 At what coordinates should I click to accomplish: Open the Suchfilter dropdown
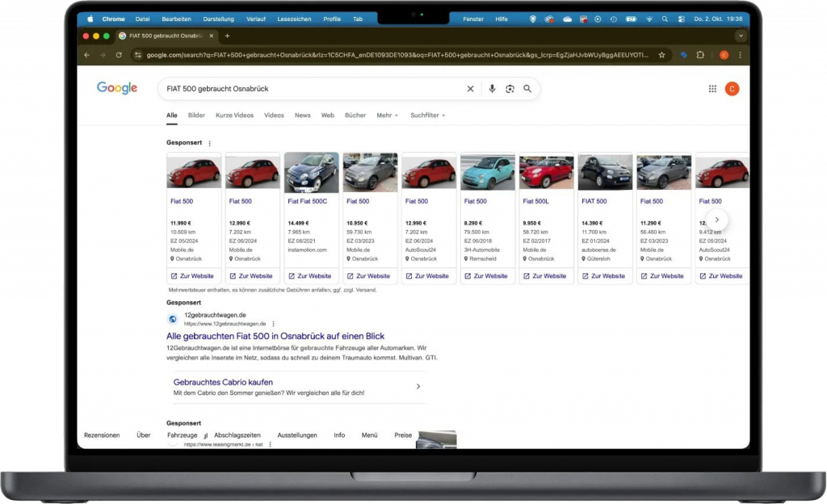(427, 115)
